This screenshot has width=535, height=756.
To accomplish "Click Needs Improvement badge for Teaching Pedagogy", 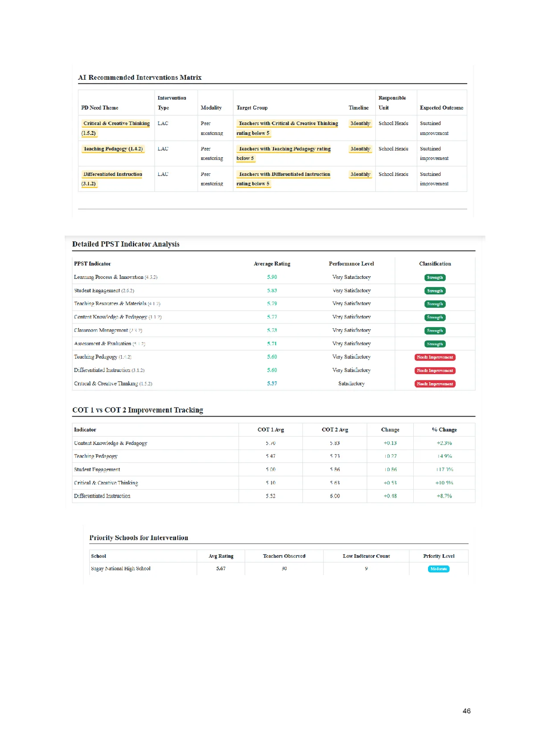I will 435,357.
